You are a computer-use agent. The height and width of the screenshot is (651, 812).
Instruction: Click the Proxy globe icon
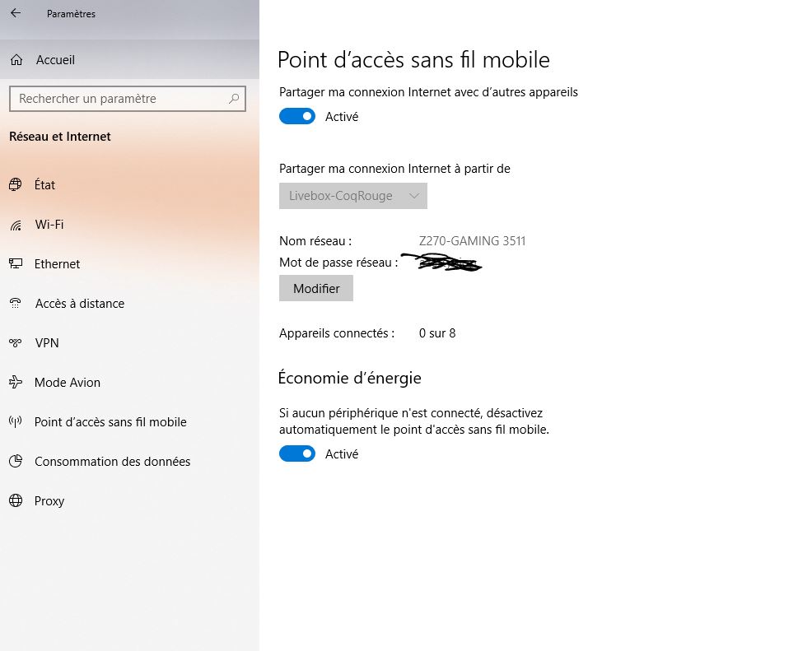(15, 501)
